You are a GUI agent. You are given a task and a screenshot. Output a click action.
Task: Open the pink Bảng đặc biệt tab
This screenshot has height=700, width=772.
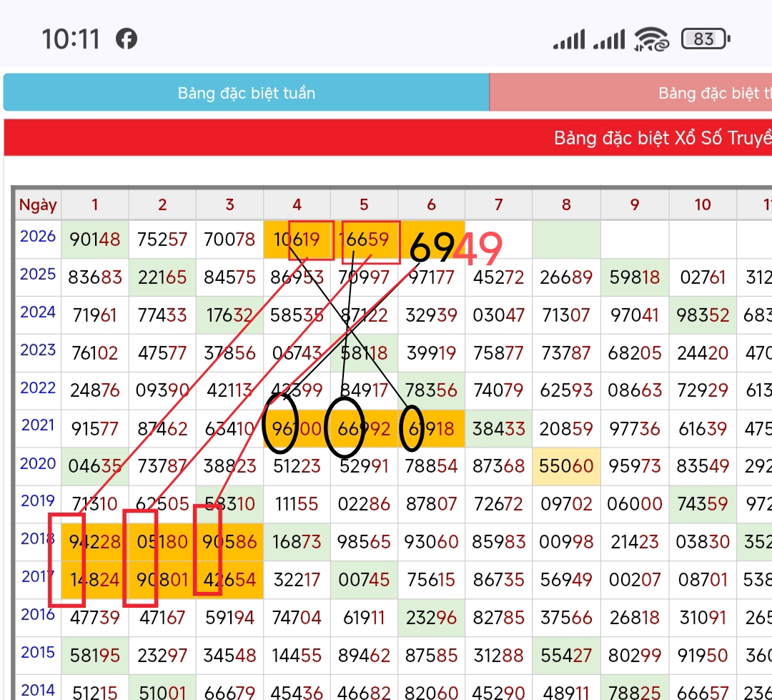630,93
